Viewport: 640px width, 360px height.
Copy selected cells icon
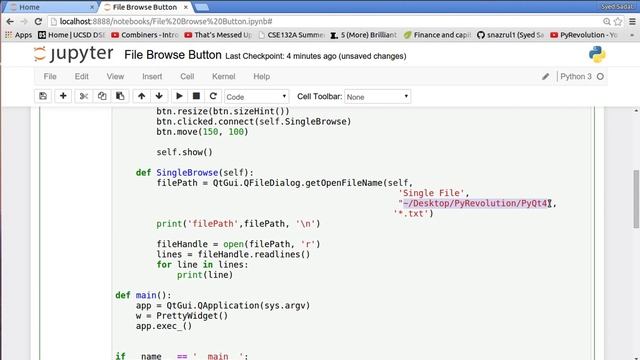coord(102,96)
